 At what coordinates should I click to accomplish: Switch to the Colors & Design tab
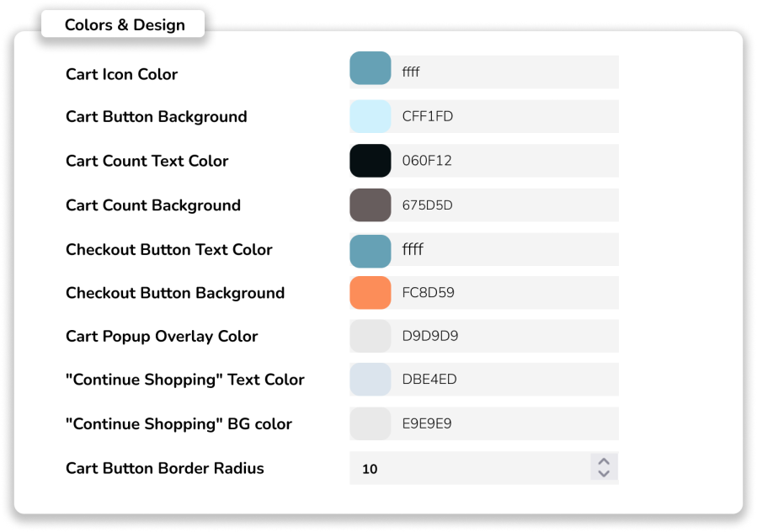pos(125,24)
